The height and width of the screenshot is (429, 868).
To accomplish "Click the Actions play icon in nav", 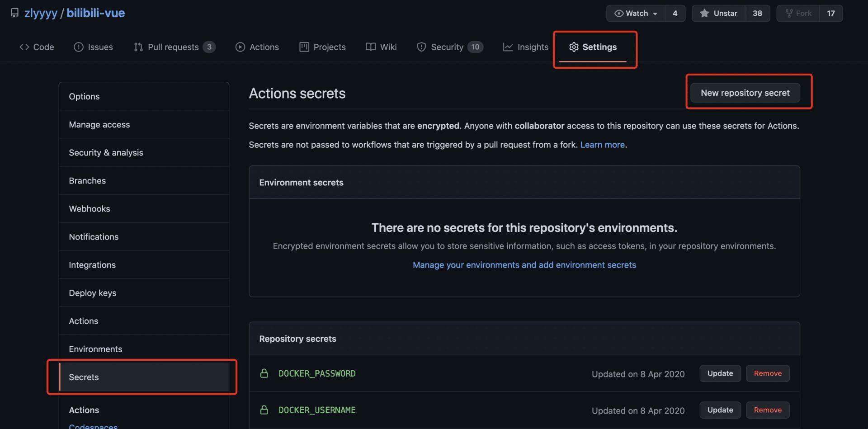I will pyautogui.click(x=240, y=47).
